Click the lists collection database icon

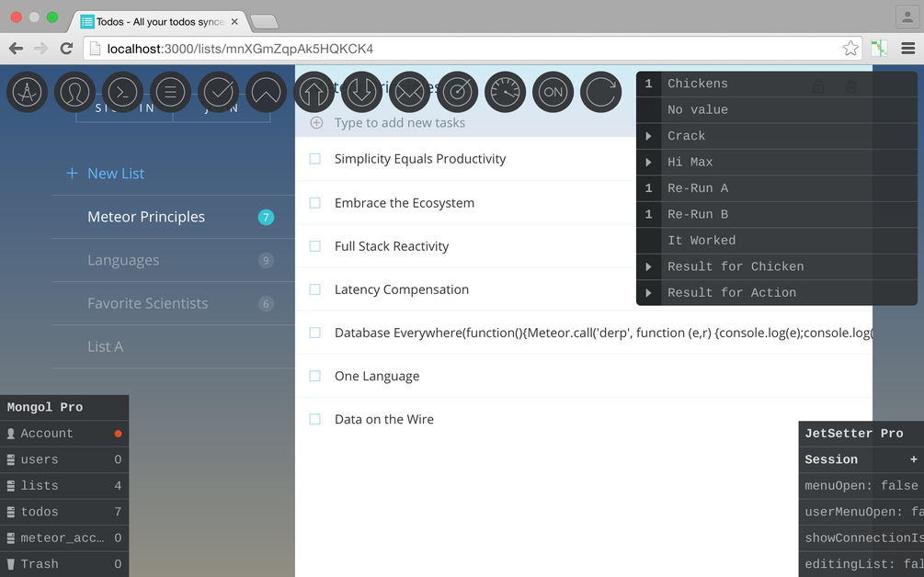(11, 486)
